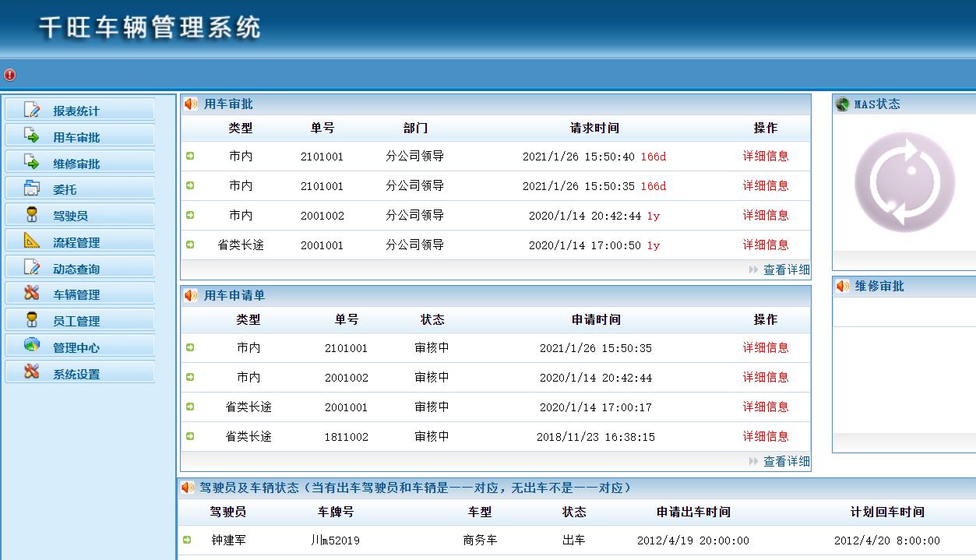
Task: Click the 流程管理 ruler icon
Action: pyautogui.click(x=32, y=241)
